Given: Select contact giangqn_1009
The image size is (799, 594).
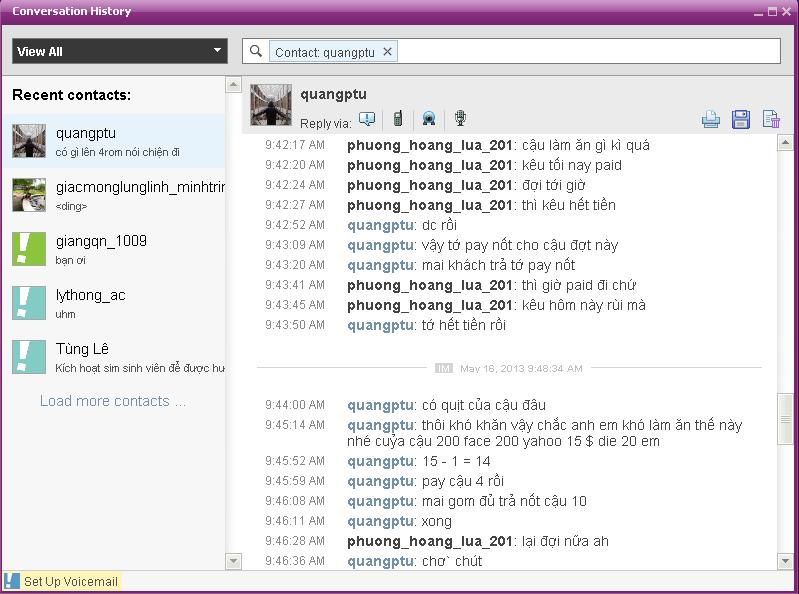Looking at the screenshot, I should point(114,249).
